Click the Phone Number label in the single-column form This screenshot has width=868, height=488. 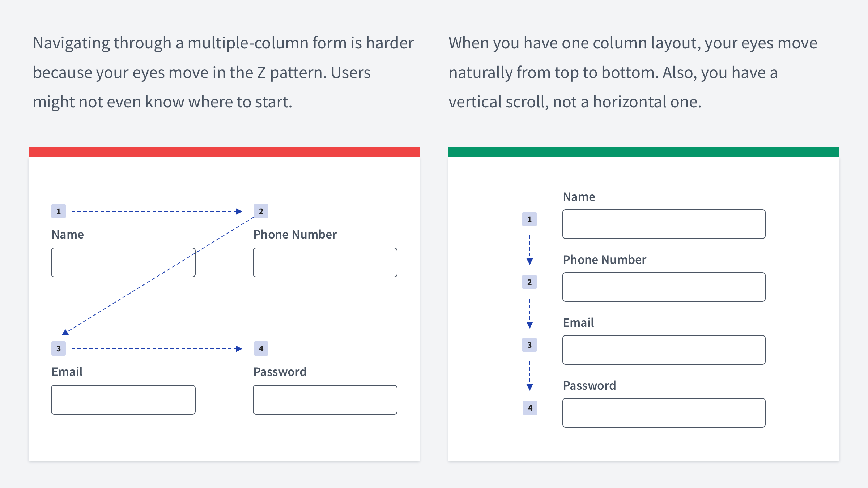[604, 260]
